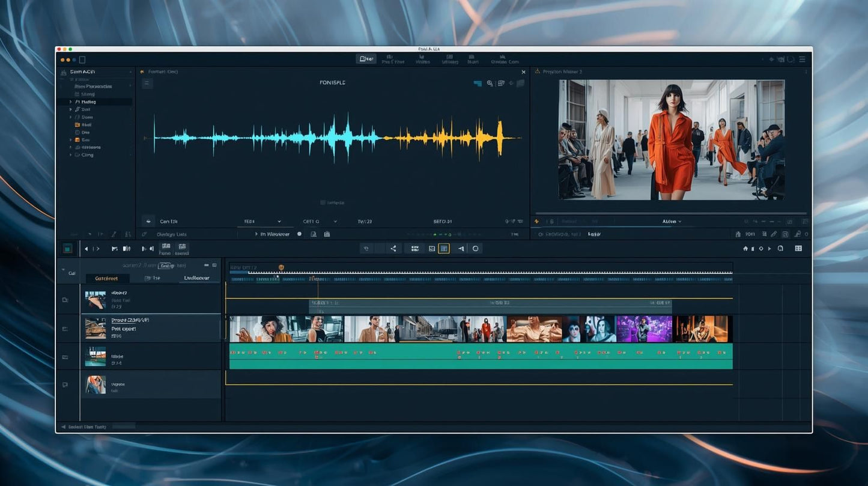Click the blue rectangle icon above the waveform

pos(478,84)
